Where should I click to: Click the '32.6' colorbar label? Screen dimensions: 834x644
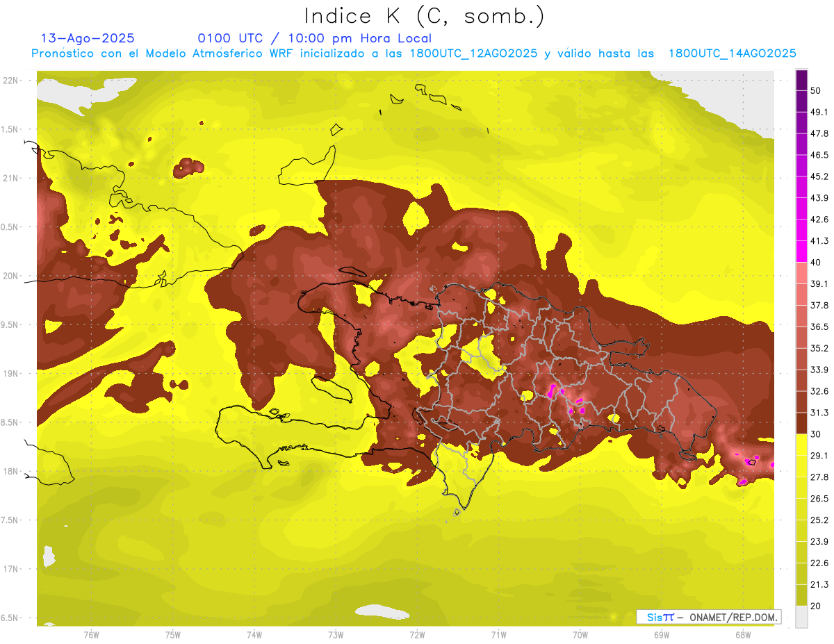point(819,391)
